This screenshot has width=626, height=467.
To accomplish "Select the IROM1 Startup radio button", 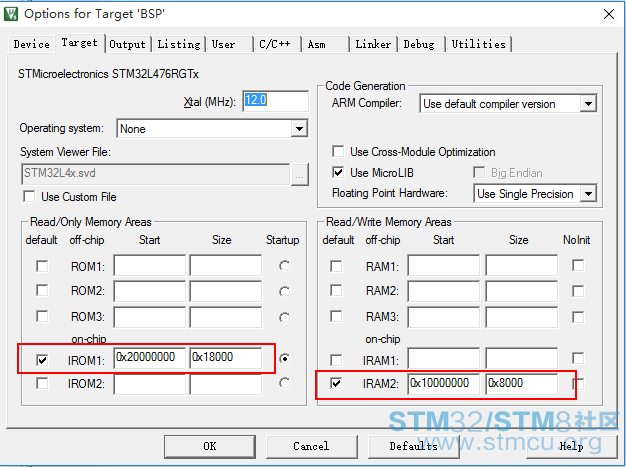I will coord(284,359).
